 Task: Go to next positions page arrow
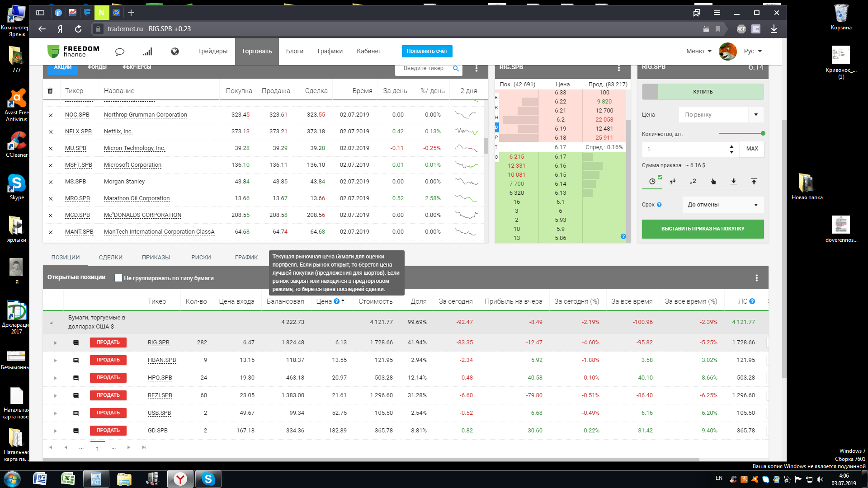[129, 448]
